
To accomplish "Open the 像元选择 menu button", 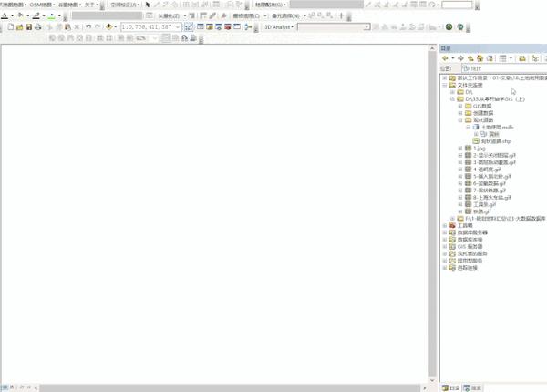I will coord(288,16).
